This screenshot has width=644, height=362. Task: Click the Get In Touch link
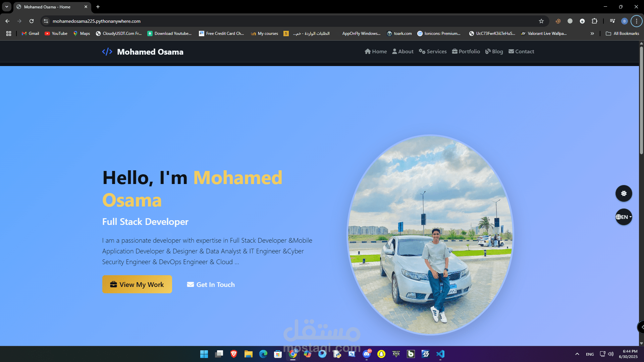pyautogui.click(x=211, y=285)
